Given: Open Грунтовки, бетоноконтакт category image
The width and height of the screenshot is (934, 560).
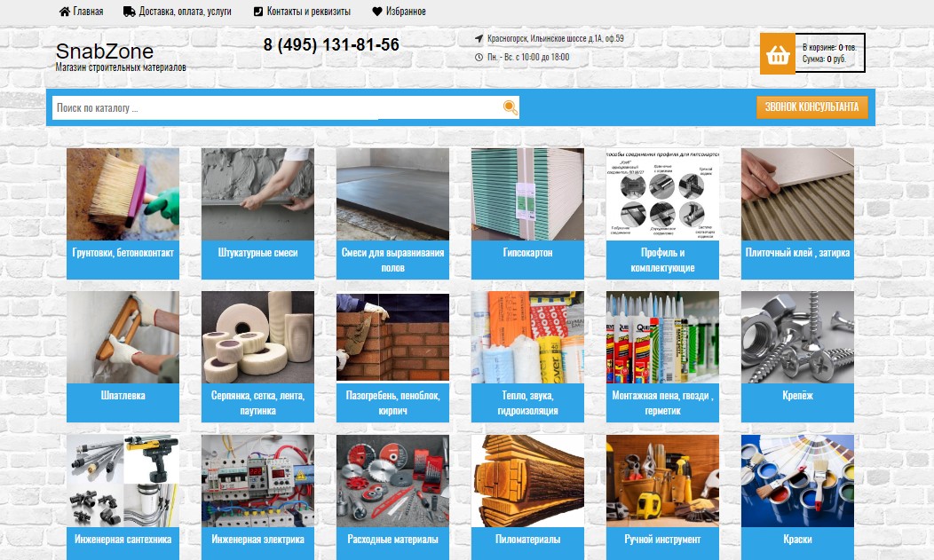Looking at the screenshot, I should pyautogui.click(x=123, y=194).
